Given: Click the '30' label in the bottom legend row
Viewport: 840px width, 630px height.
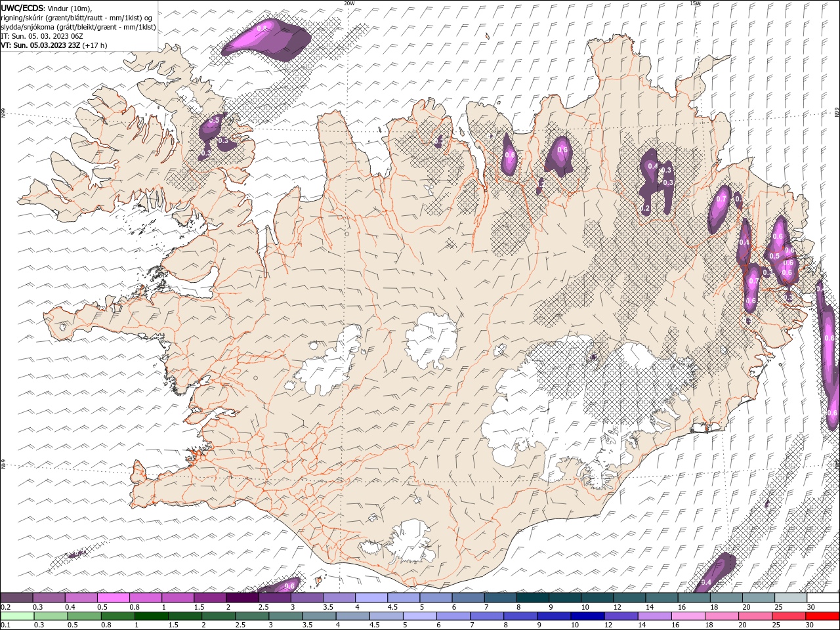Looking at the screenshot, I should point(809,625).
